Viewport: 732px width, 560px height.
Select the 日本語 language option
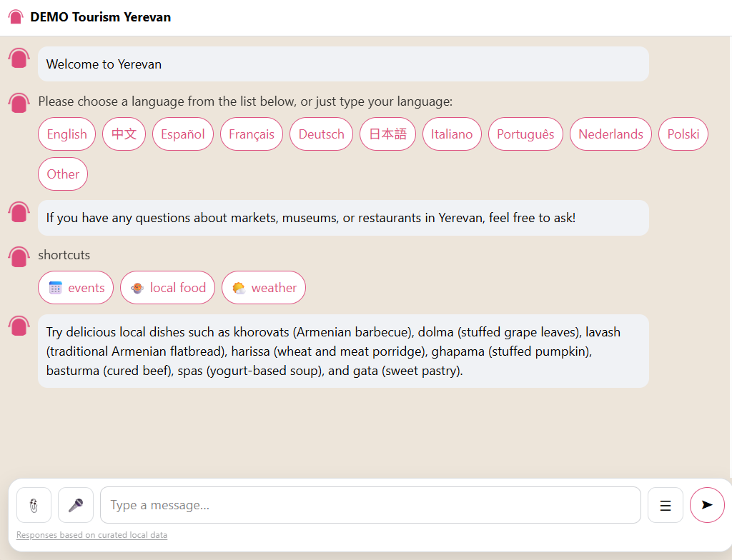(387, 134)
